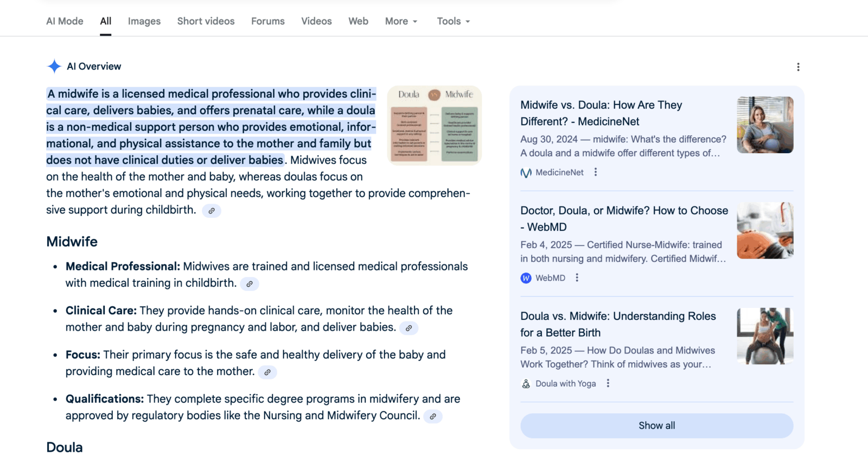Click the AI Overview sparkle icon
868x461 pixels.
tap(54, 66)
